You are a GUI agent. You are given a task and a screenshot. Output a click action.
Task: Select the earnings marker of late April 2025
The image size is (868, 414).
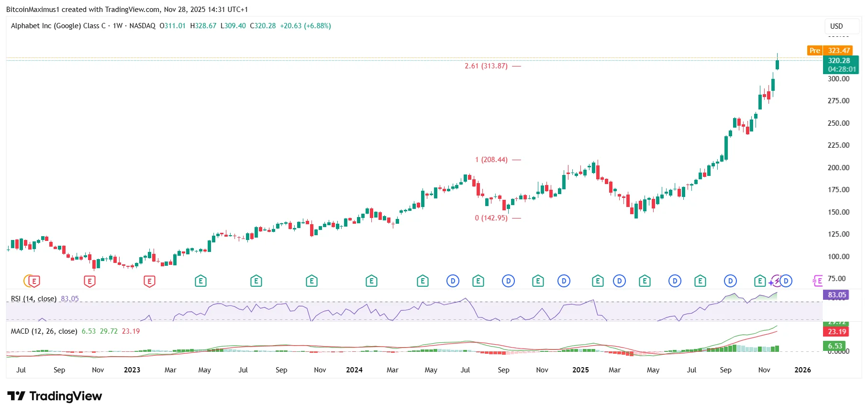point(645,281)
